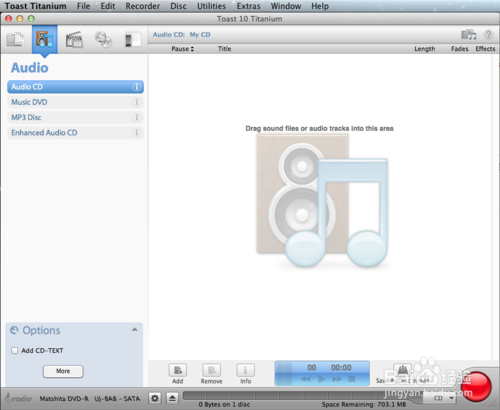
Task: Open the Window menu
Action: point(286,6)
